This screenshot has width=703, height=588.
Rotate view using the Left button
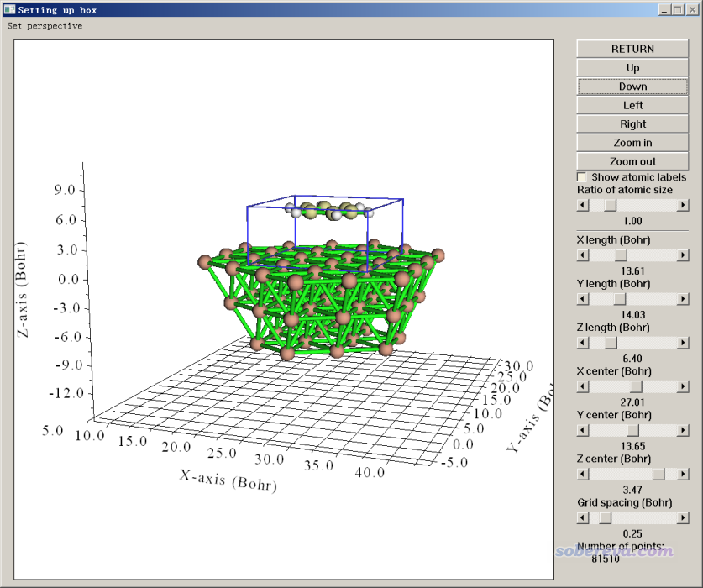tap(632, 105)
